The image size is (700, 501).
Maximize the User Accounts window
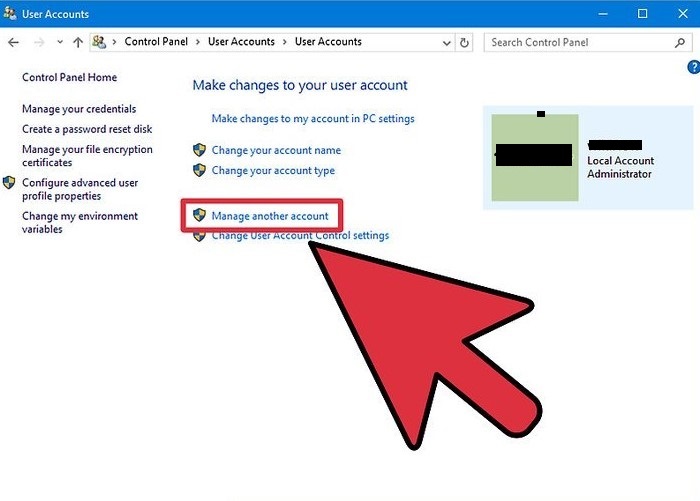tap(642, 14)
